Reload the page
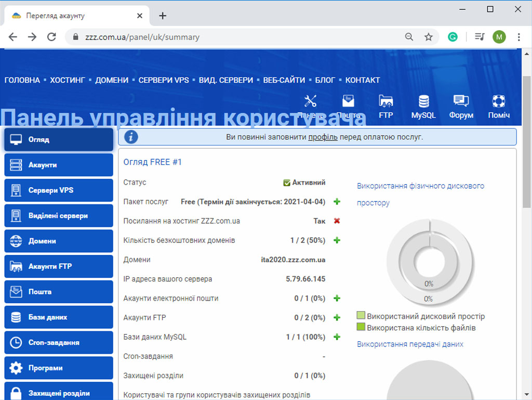532x400 pixels. (x=51, y=37)
